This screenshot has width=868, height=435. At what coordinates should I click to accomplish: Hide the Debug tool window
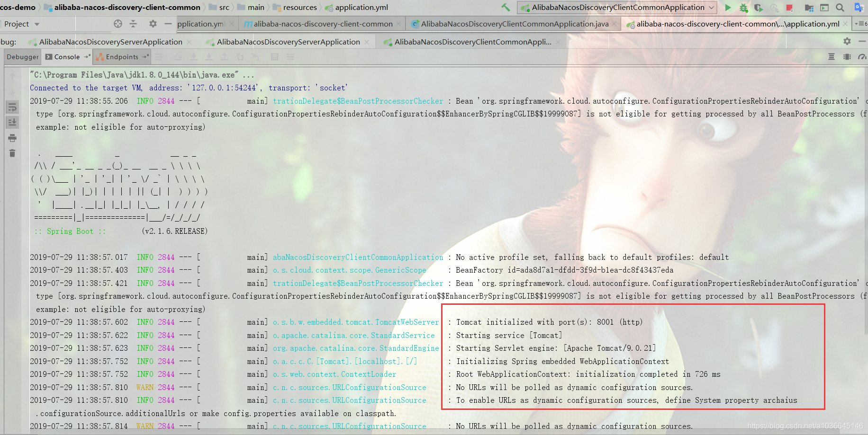pos(862,42)
